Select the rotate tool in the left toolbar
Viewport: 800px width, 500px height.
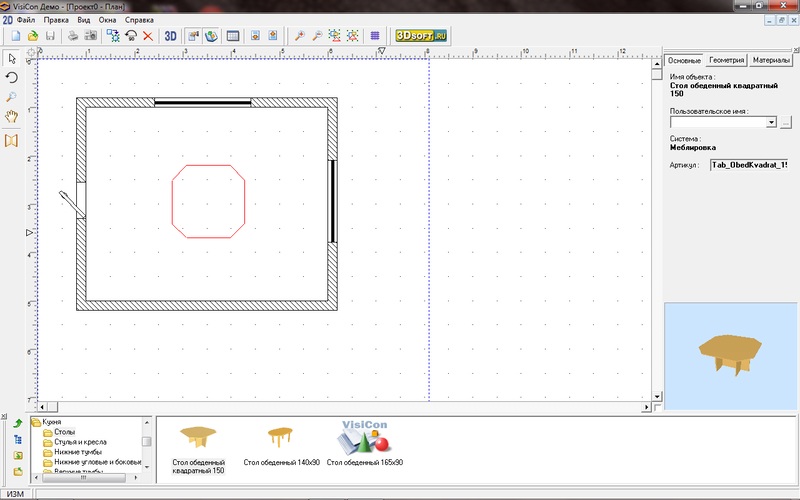12,78
